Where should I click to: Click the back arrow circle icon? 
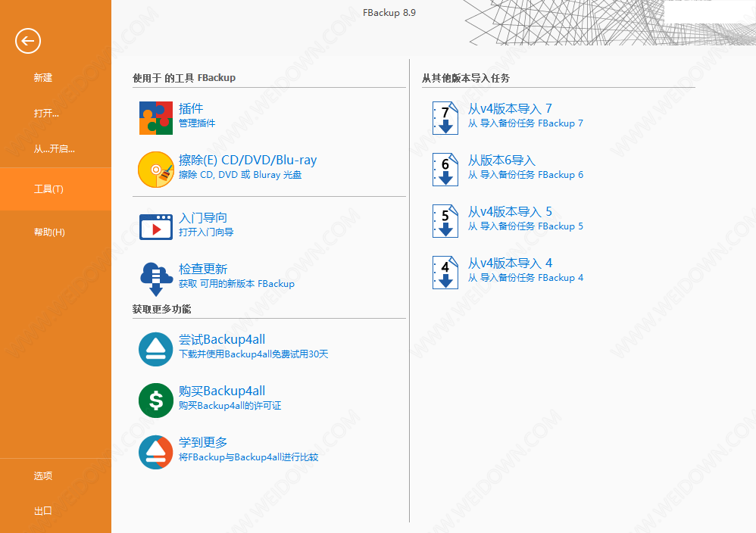[x=28, y=41]
